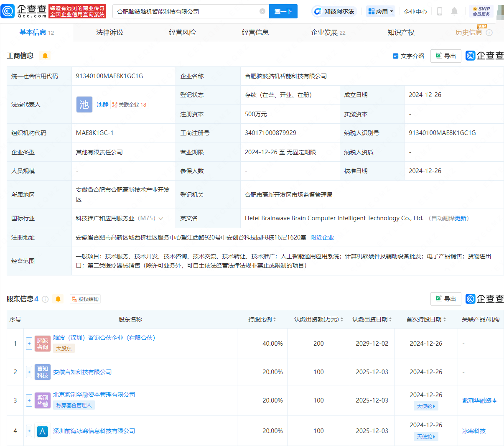Expand the 国标行业 M75 chevron
This screenshot has height=446, width=504.
point(161,218)
